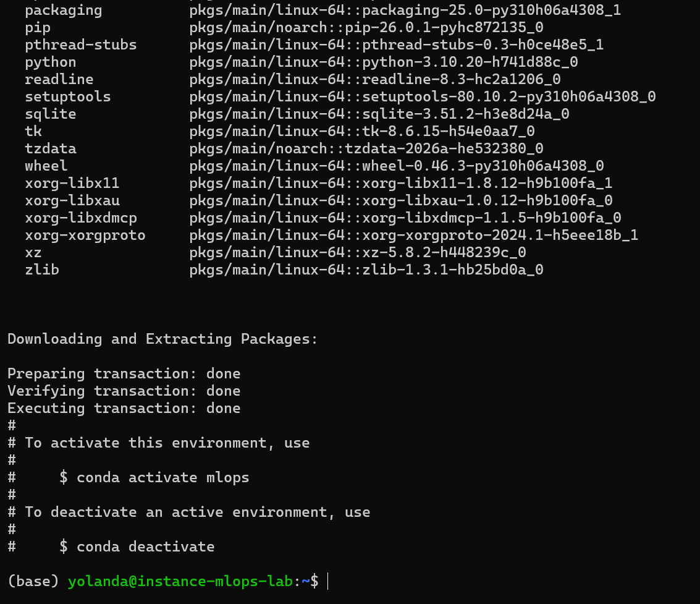Click the 'Executing transaction: done' line
Image resolution: width=700 pixels, height=604 pixels.
(124, 408)
